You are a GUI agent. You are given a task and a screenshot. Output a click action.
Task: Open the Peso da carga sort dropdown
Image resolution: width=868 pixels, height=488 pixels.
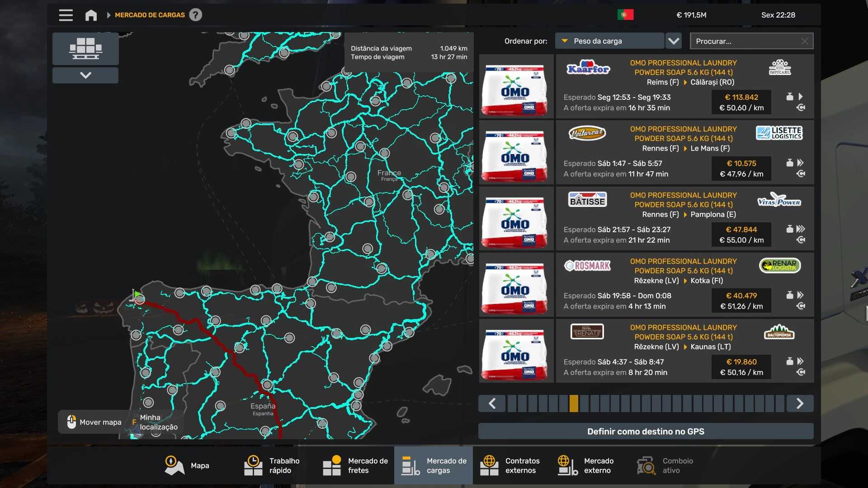[x=609, y=41]
